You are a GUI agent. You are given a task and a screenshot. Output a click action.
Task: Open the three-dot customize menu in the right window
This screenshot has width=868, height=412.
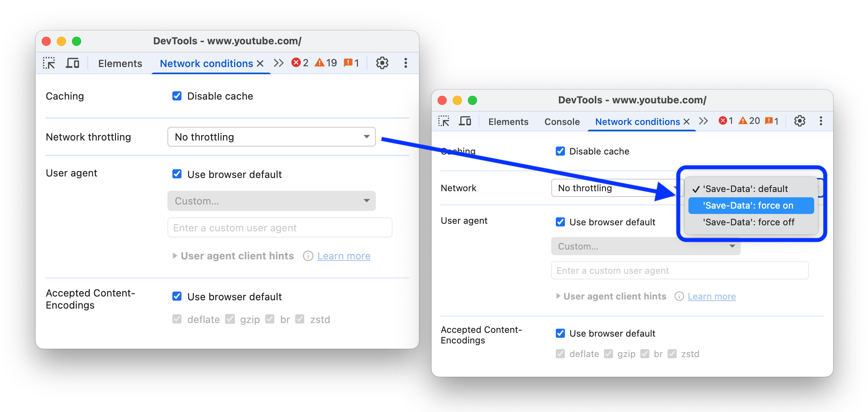(x=821, y=121)
